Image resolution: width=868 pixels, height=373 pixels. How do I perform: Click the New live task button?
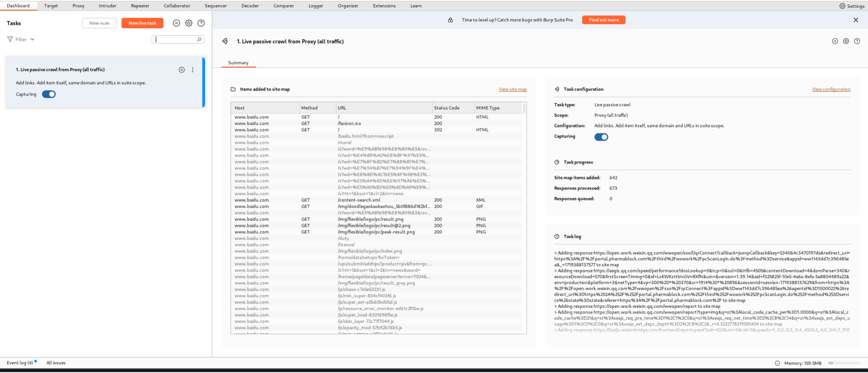click(x=142, y=23)
